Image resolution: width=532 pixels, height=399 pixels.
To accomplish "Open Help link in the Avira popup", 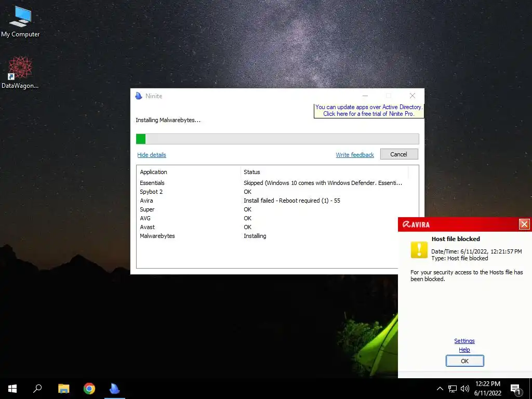I will coord(464,350).
